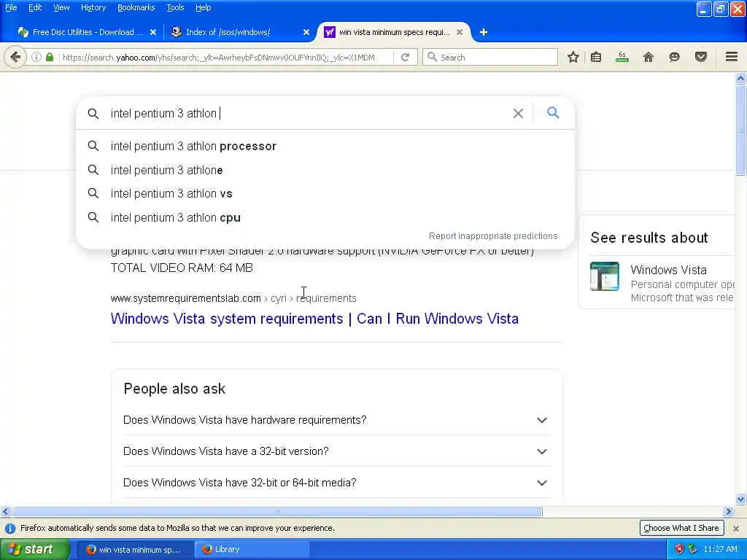Open the Help menu

(204, 7)
